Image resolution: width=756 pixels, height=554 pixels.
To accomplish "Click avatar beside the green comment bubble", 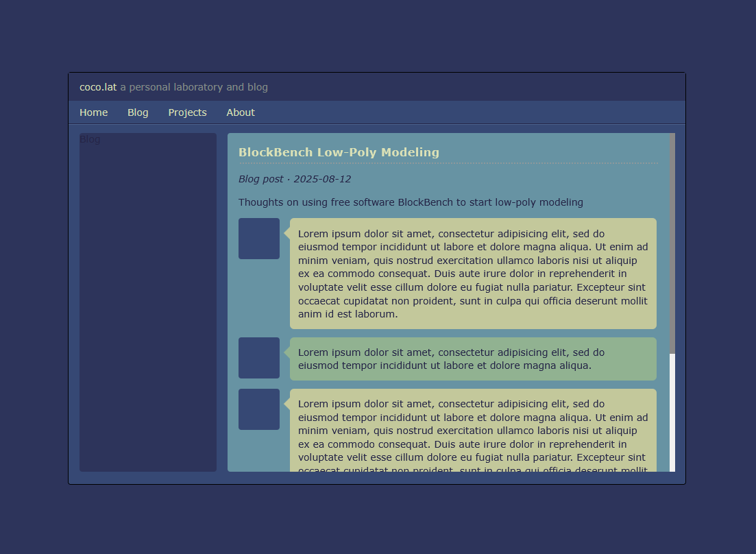I will point(259,358).
